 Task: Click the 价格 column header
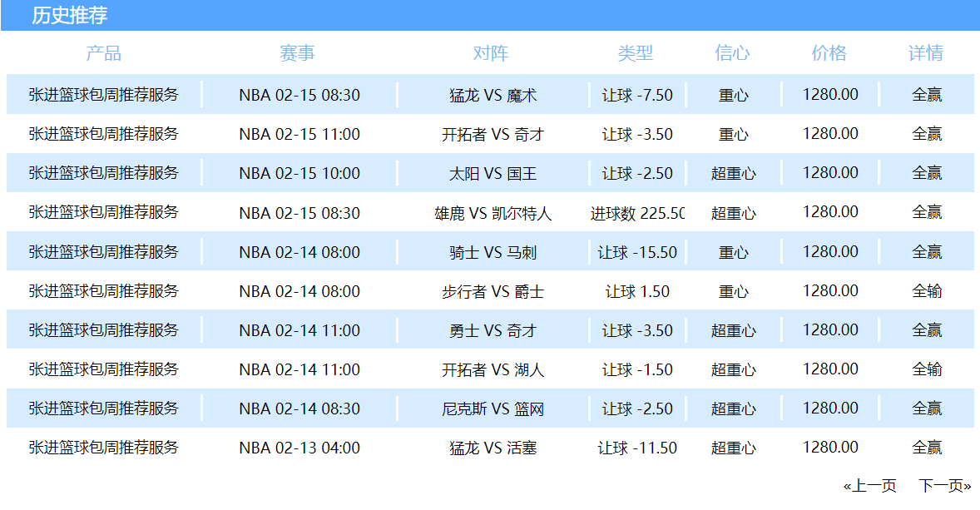[829, 53]
